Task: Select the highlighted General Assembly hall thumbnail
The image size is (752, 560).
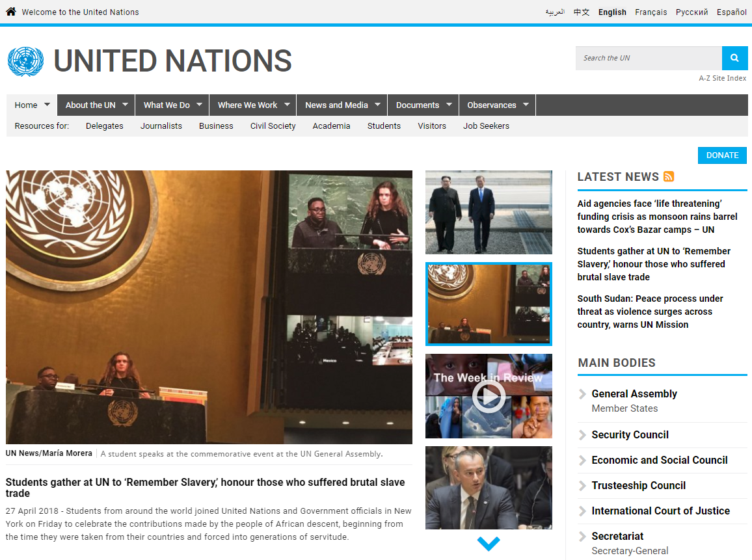Action: (x=489, y=304)
